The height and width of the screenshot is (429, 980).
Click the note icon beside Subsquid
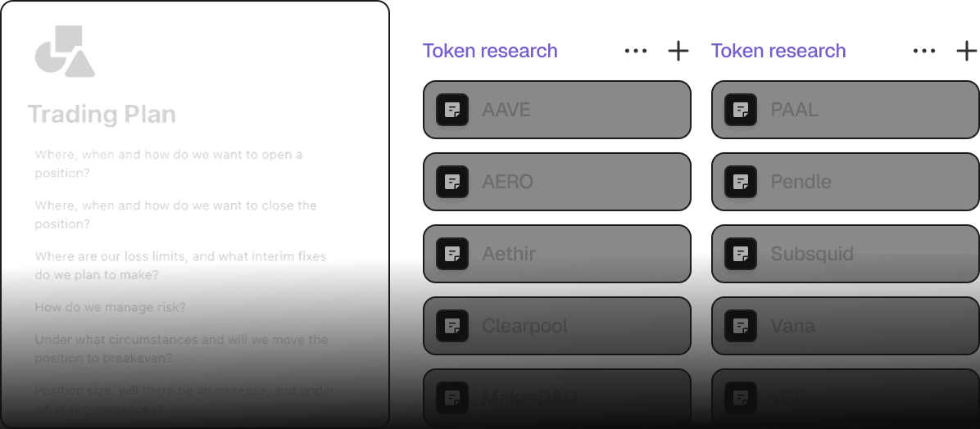point(741,254)
